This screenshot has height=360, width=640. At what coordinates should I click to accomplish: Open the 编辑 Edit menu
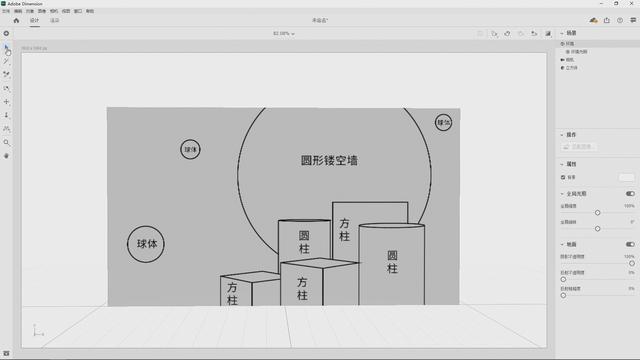point(18,11)
